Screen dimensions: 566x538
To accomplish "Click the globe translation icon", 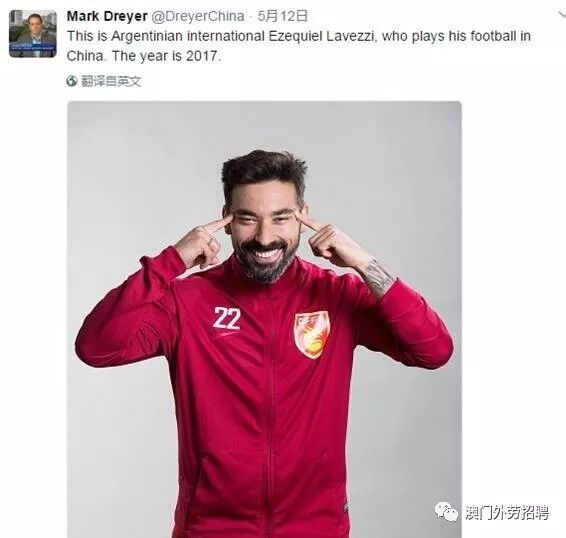I will (x=72, y=81).
